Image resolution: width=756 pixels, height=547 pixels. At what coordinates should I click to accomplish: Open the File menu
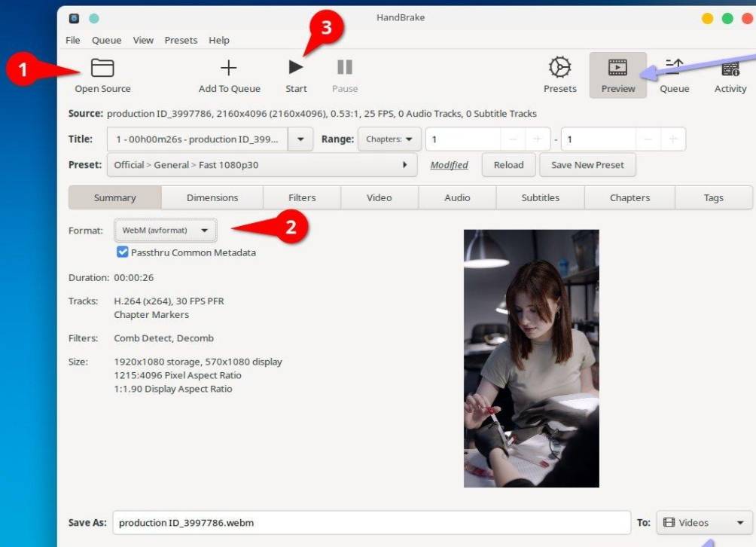pyautogui.click(x=72, y=40)
